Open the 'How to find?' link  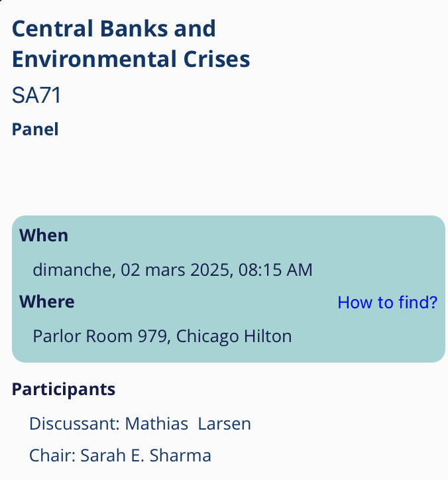(387, 303)
